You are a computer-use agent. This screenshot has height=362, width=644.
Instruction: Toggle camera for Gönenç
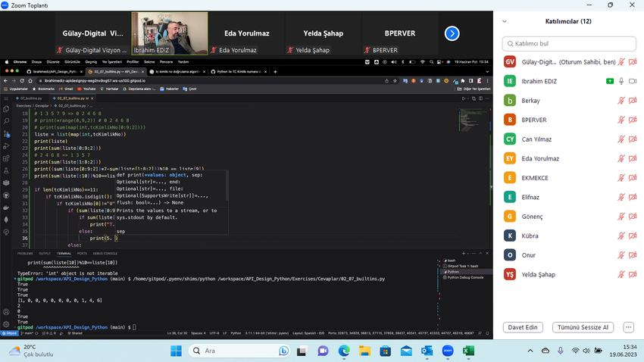(x=633, y=217)
